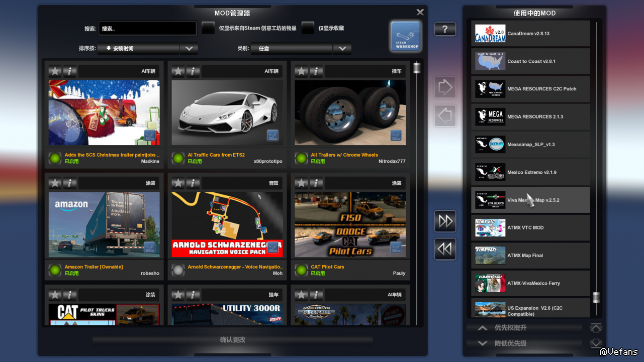Show info for CAT Pilot Cars mod
644x362 pixels.
click(x=316, y=183)
